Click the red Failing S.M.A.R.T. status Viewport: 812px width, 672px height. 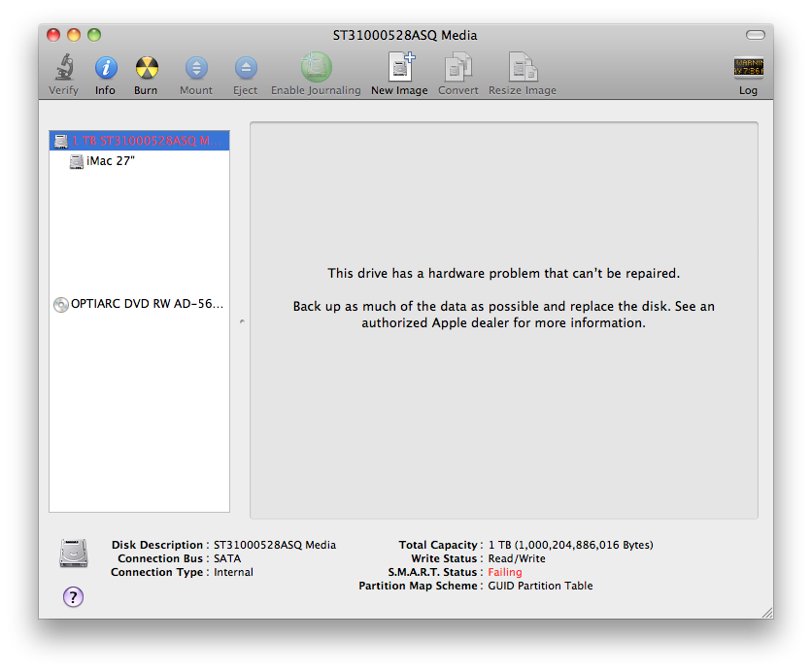coord(505,572)
